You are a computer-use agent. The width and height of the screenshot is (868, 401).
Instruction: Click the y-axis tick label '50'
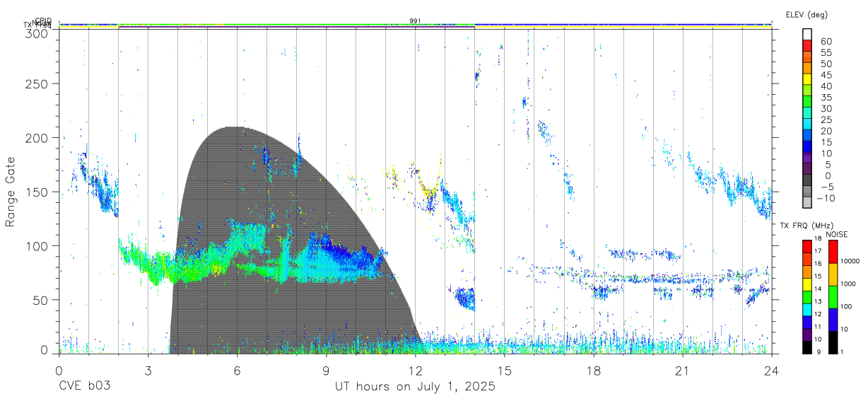(x=41, y=299)
